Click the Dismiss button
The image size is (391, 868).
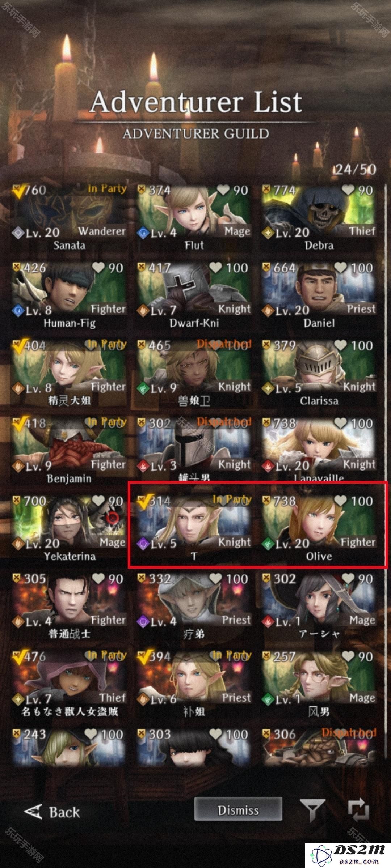coord(238,810)
